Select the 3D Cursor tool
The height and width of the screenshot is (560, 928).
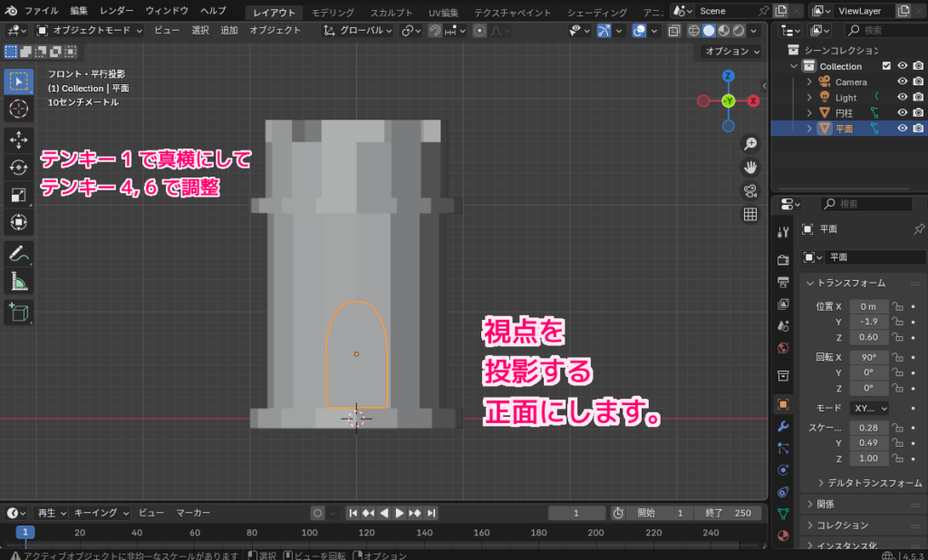[x=18, y=110]
